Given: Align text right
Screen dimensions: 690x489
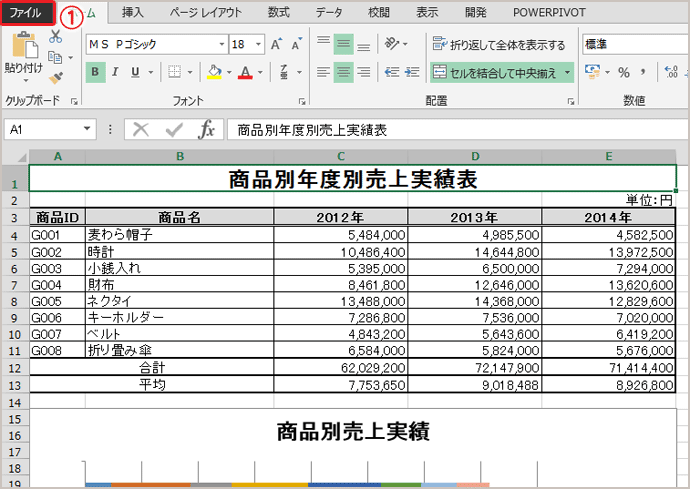Looking at the screenshot, I should (x=363, y=72).
